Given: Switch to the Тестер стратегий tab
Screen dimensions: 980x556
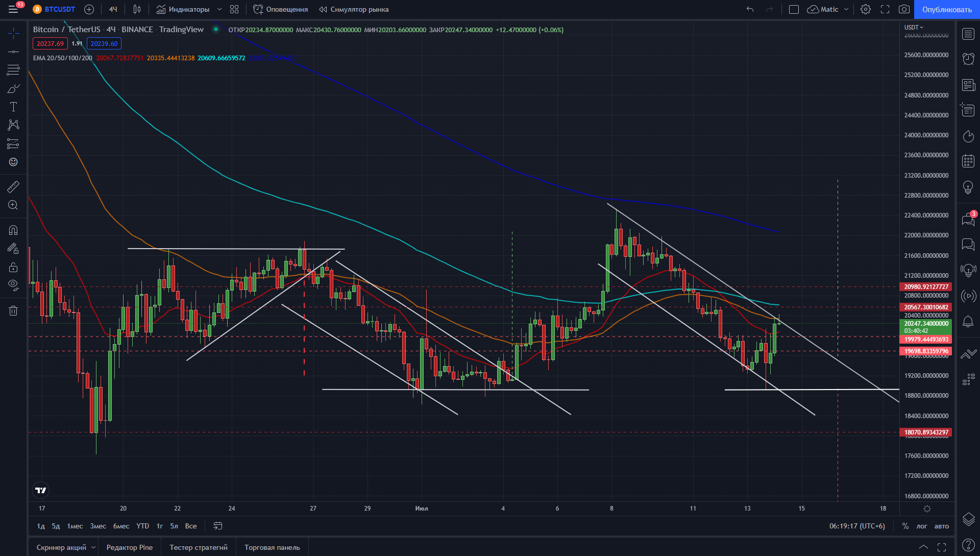Looking at the screenshot, I should pos(199,547).
